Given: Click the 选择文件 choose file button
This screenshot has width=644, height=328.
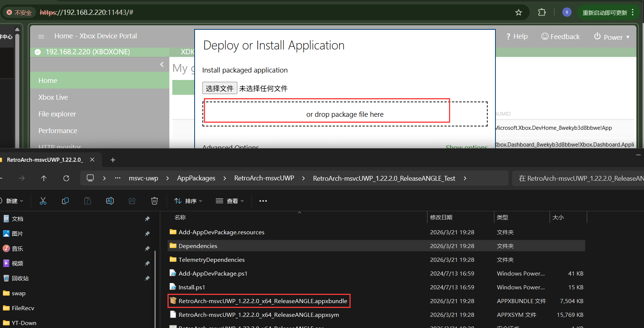Looking at the screenshot, I should (x=219, y=88).
